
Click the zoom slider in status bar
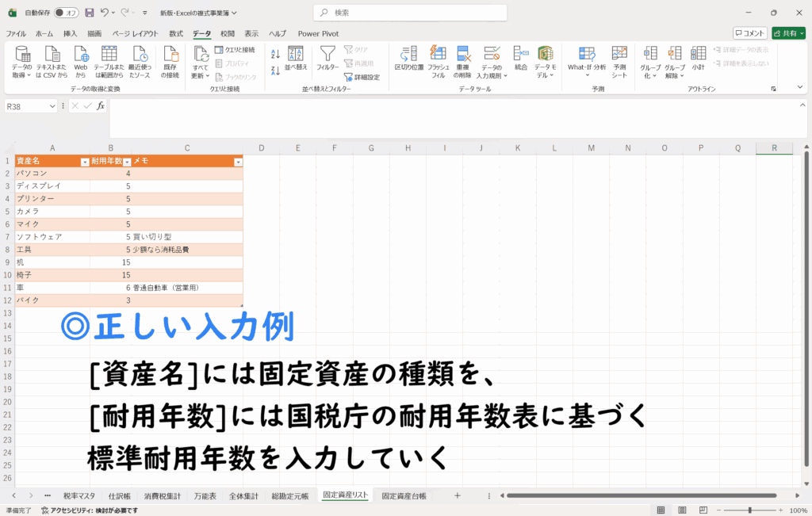coord(750,510)
